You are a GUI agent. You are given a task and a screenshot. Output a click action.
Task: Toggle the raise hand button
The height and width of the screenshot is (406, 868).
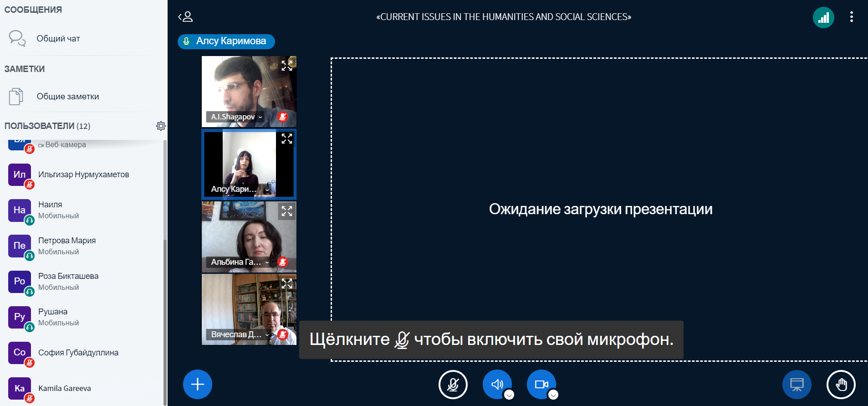(x=841, y=384)
